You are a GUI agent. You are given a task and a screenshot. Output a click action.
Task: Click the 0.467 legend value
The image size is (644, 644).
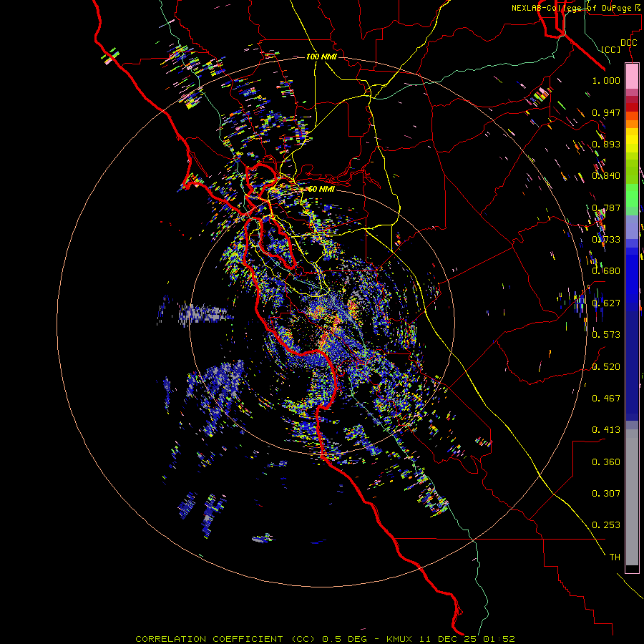606,399
